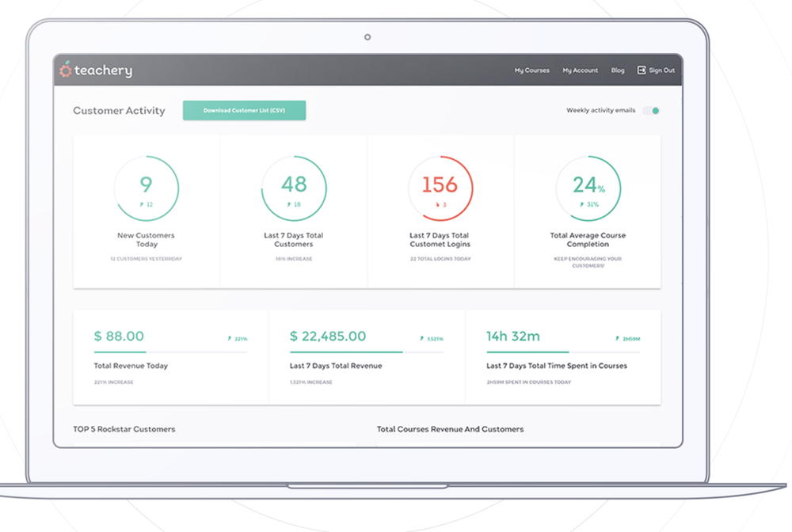
Task: Click the teachery wordmark text
Action: point(104,70)
